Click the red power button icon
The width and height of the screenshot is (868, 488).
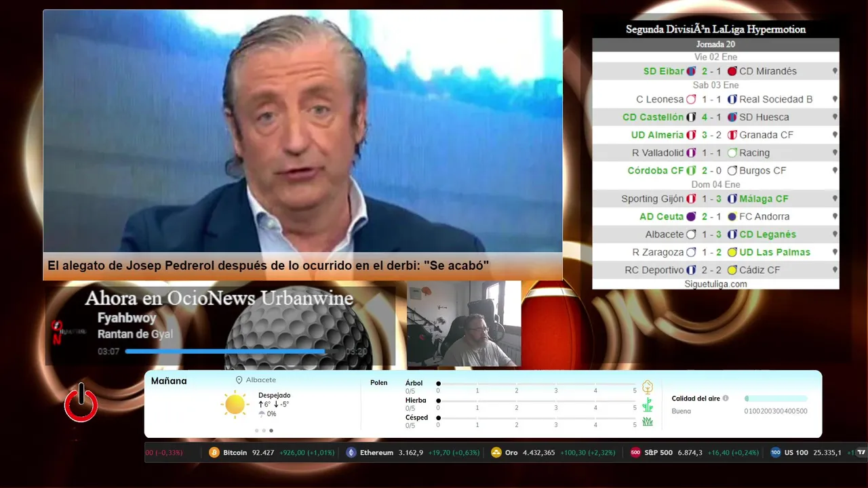pyautogui.click(x=81, y=403)
